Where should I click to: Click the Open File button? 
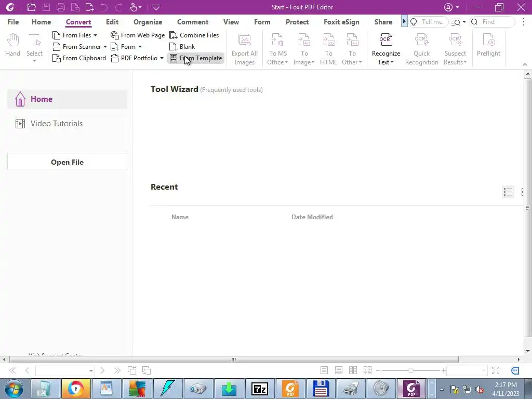pos(67,161)
